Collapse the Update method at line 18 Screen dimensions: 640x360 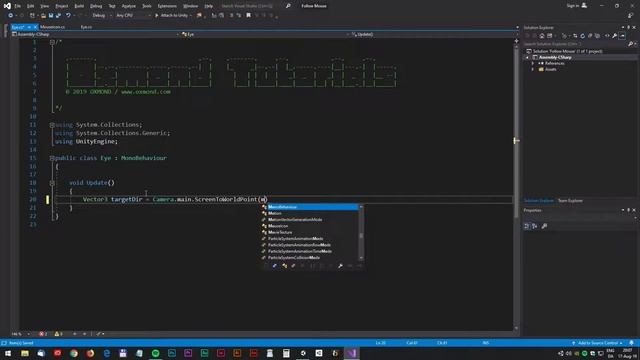point(52,183)
